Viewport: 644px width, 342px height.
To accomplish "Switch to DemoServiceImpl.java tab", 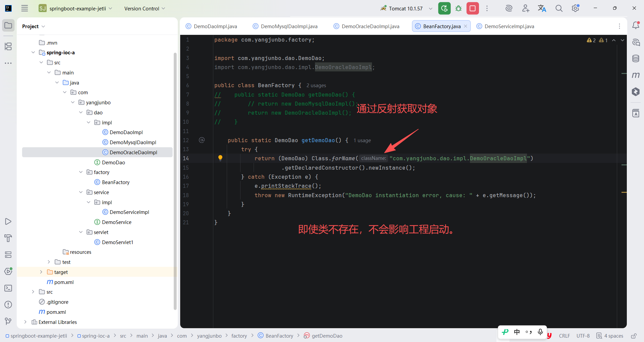I will click(x=505, y=26).
